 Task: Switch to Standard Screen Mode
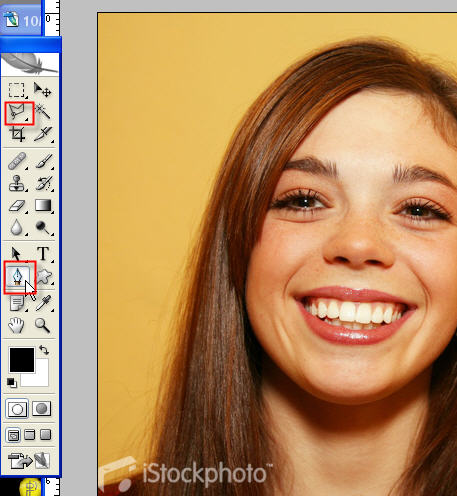click(13, 435)
